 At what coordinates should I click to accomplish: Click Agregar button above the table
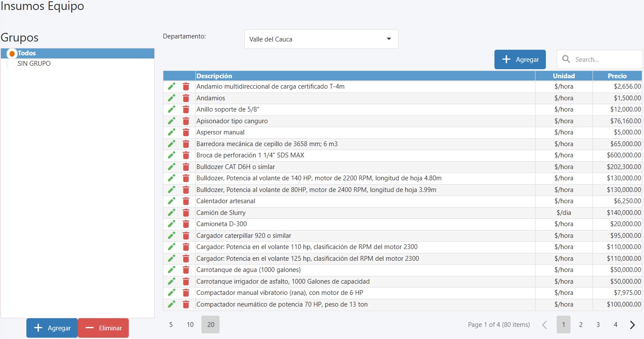coord(520,60)
